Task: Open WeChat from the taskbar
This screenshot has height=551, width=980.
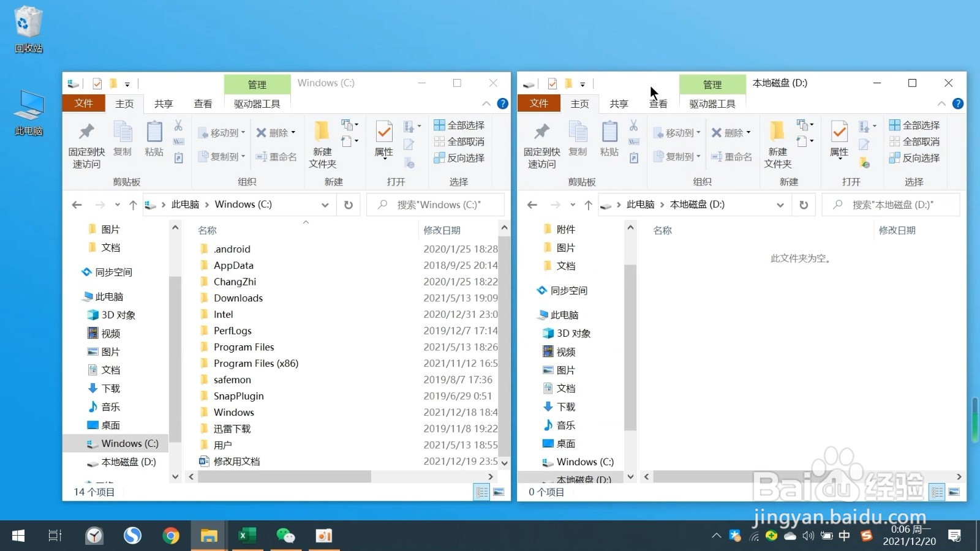Action: point(285,536)
